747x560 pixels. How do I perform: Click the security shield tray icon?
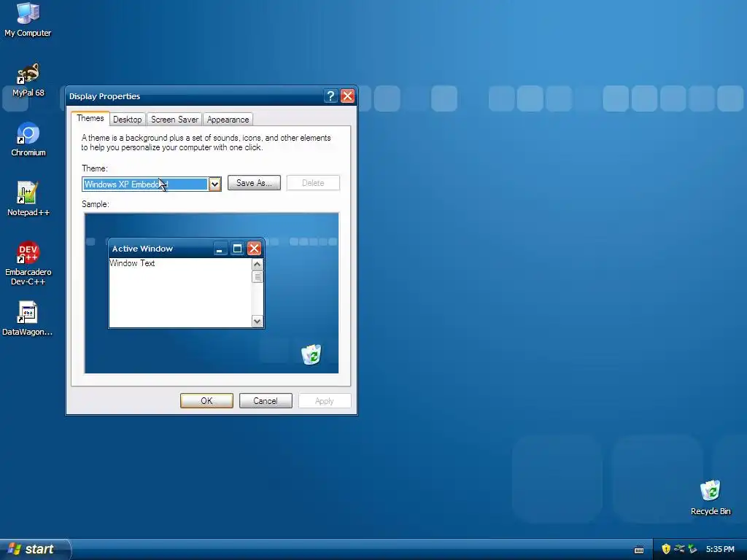[666, 549]
